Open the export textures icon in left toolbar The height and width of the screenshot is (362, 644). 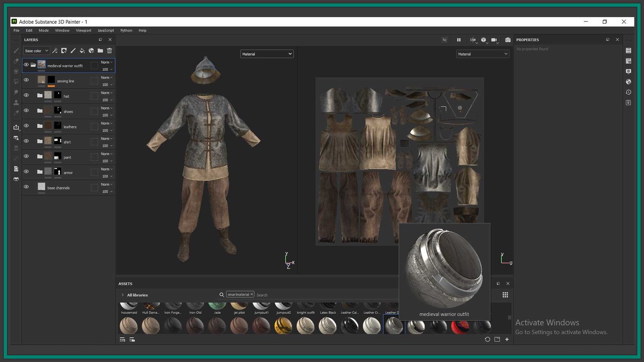[16, 127]
